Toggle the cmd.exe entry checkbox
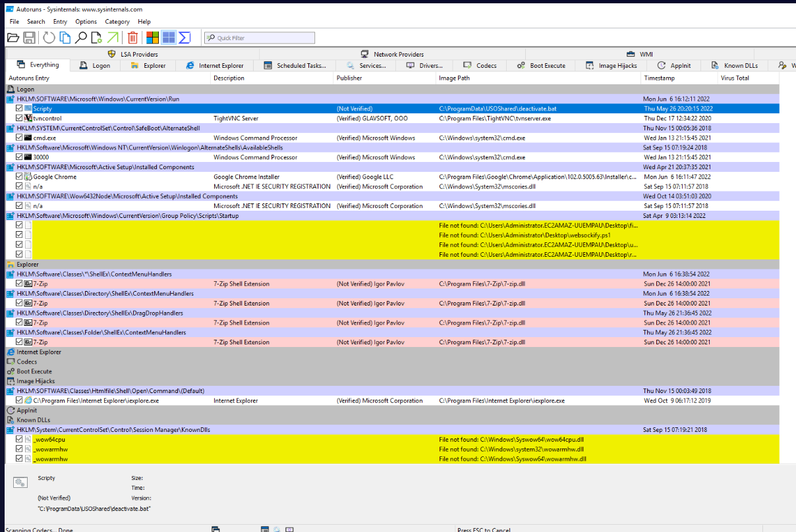The height and width of the screenshot is (532, 796). click(19, 138)
